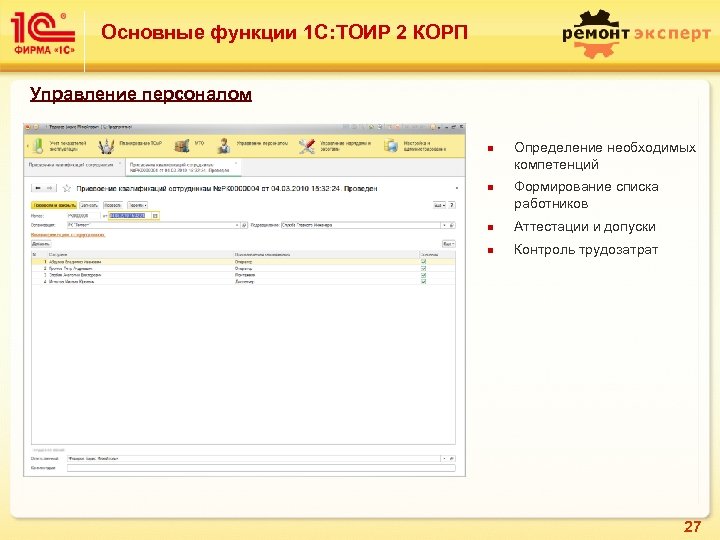720x540 pixels.
Task: Open the Управление персоналом worker icon
Action: click(x=224, y=146)
